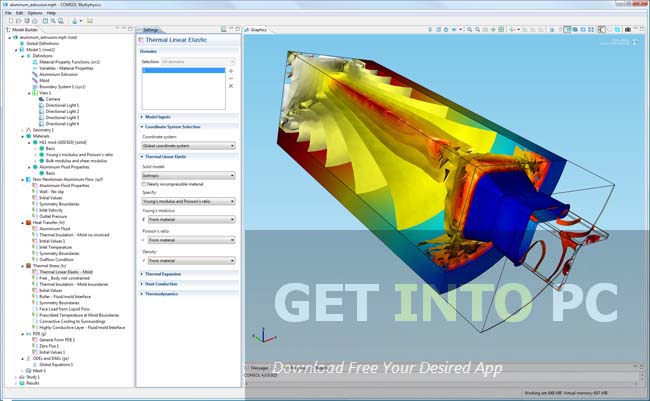Image resolution: width=650 pixels, height=401 pixels.
Task: Open the Young's modulus From material dropdown
Action: tap(192, 219)
